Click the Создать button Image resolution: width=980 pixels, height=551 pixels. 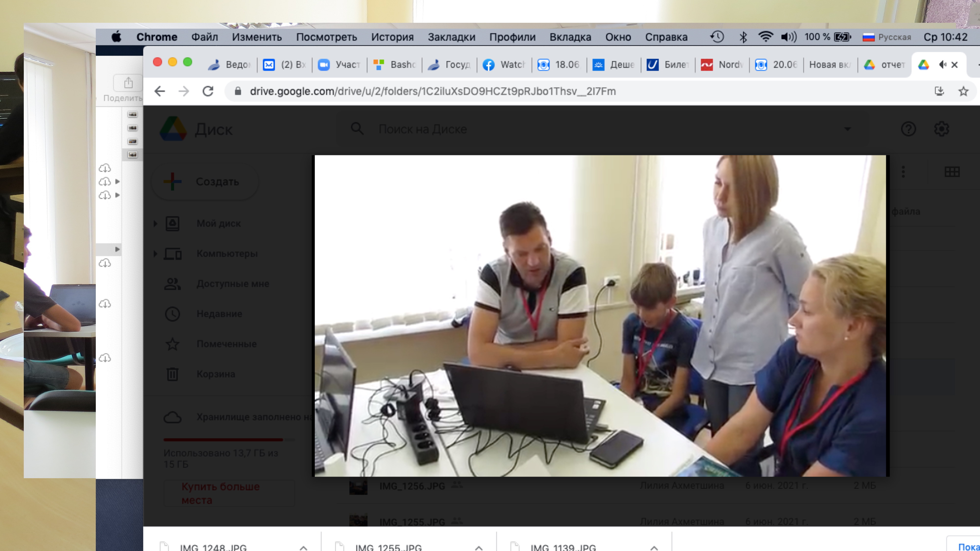206,182
